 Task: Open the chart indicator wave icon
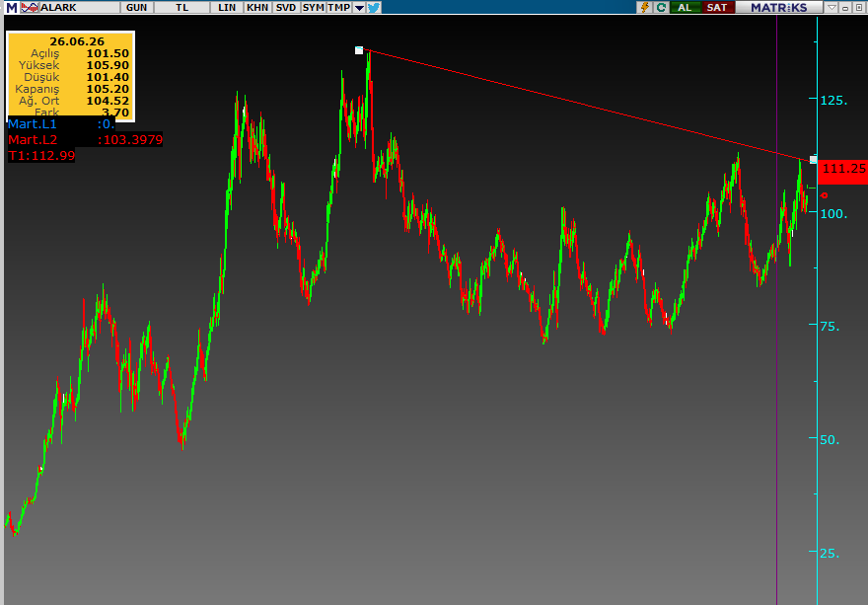click(x=30, y=7)
